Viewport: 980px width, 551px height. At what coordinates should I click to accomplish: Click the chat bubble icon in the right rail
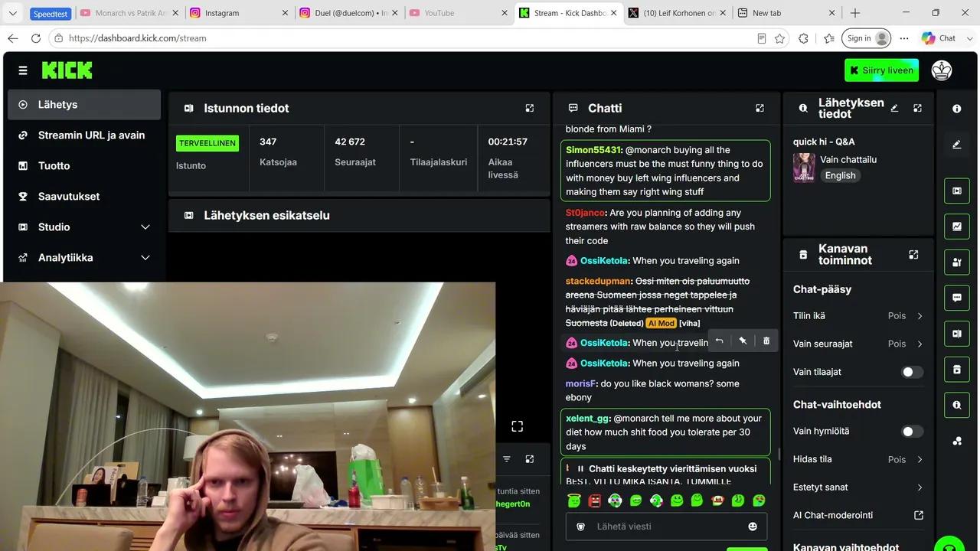pyautogui.click(x=957, y=298)
